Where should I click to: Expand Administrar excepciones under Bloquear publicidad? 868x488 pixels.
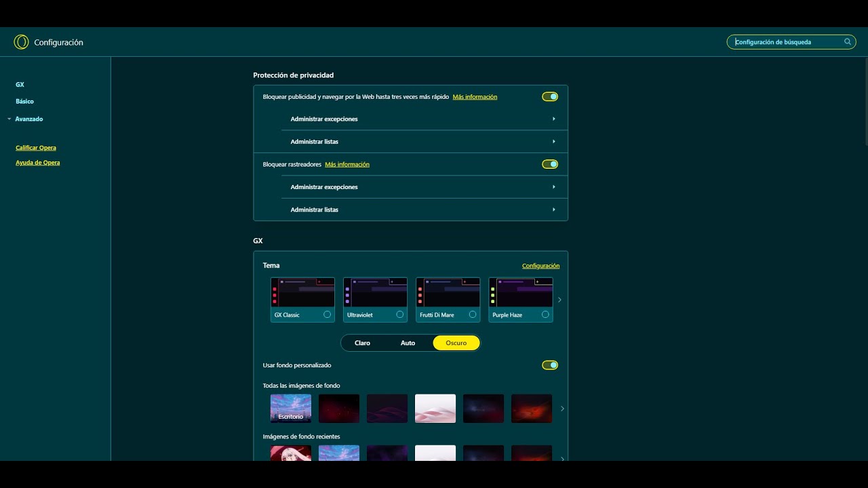424,119
